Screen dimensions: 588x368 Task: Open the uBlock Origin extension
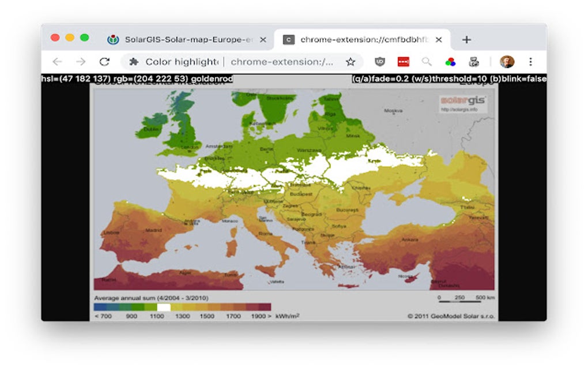click(x=380, y=61)
